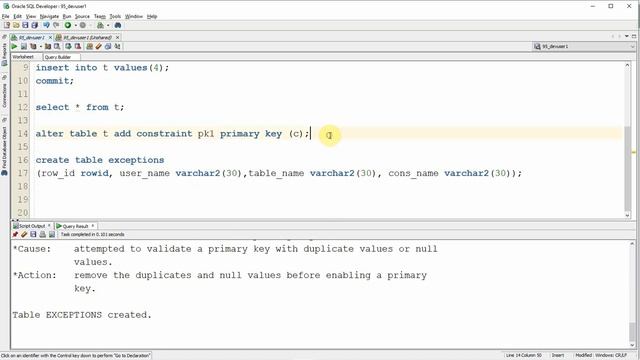
Task: Click the grey Forward navigation icon
Action: click(83, 25)
